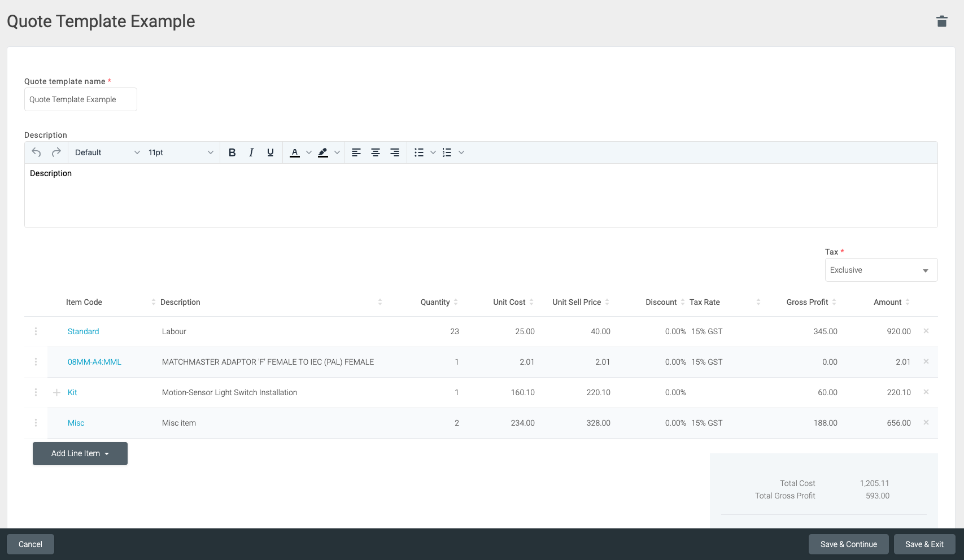Apply background highlight color
The width and height of the screenshot is (964, 560).
click(323, 152)
